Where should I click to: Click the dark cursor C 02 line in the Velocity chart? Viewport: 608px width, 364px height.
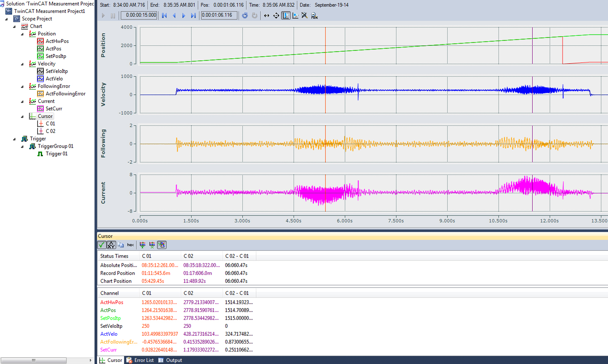pos(532,94)
